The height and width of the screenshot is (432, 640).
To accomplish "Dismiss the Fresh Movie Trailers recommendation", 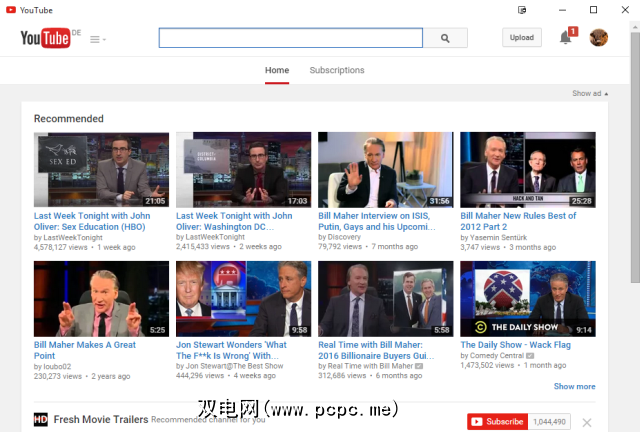I will [587, 422].
